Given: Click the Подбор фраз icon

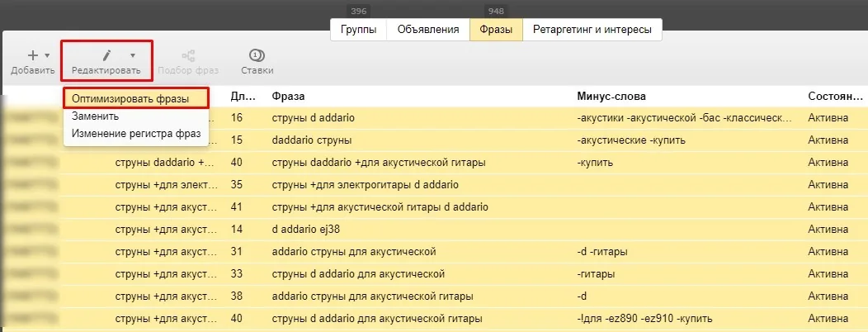Looking at the screenshot, I should pos(188,55).
